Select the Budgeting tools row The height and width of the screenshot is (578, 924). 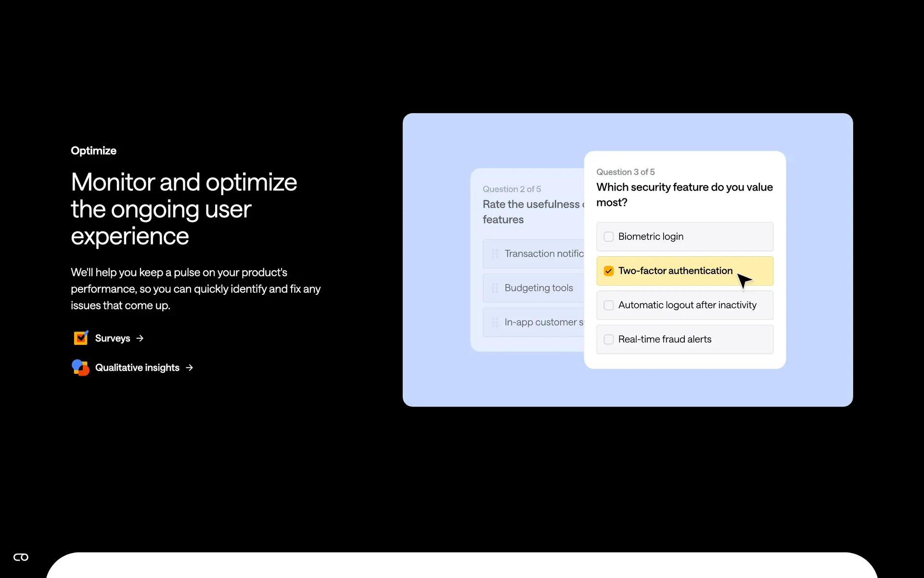coord(539,288)
